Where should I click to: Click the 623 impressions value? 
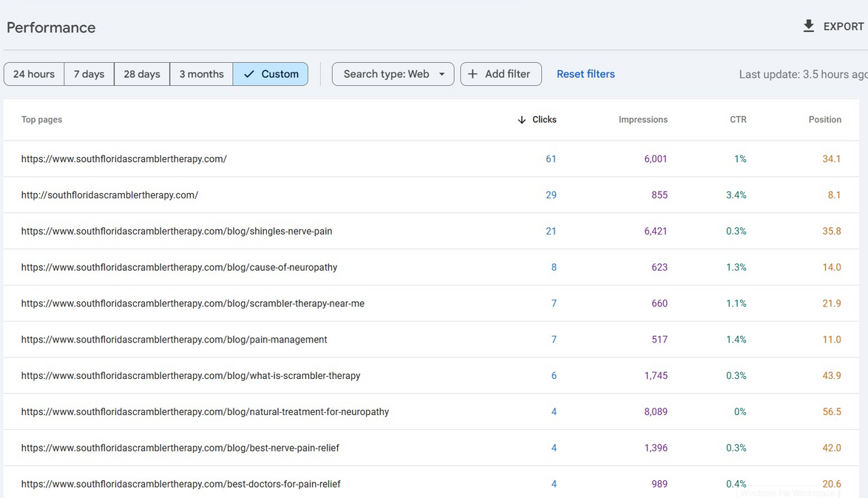click(660, 267)
